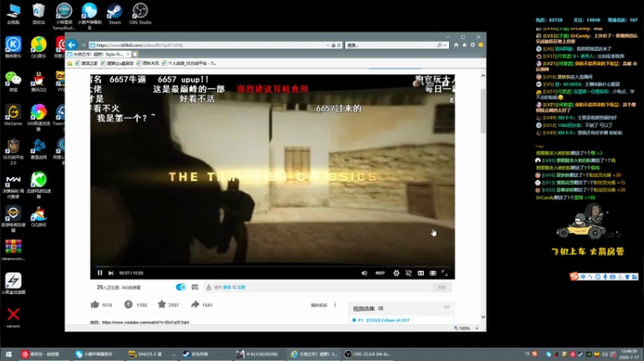Open danmaku settings icon next to switch
Screen dimensions: 644x361
click(x=195, y=287)
